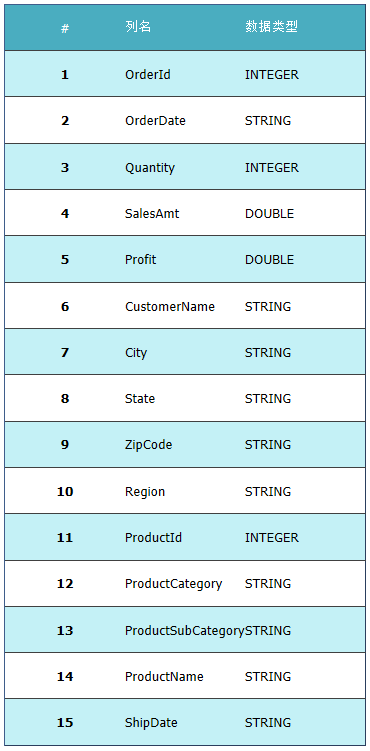Select the OrderId column name cell
This screenshot has height=751, width=370.
click(x=147, y=75)
